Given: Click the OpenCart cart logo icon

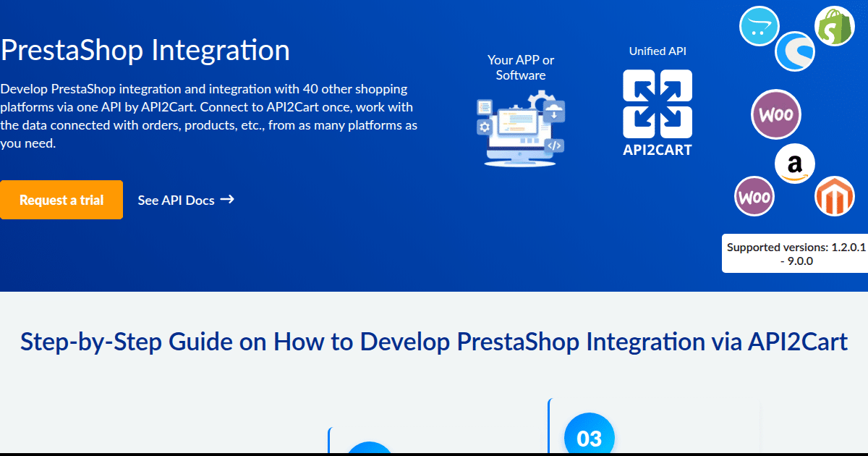Looking at the screenshot, I should click(x=759, y=26).
